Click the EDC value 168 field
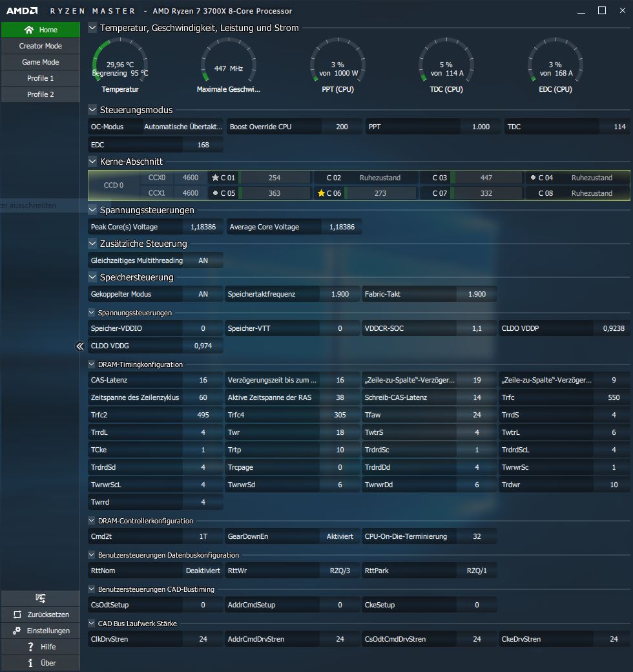Screen dimensions: 633x672 [x=203, y=145]
